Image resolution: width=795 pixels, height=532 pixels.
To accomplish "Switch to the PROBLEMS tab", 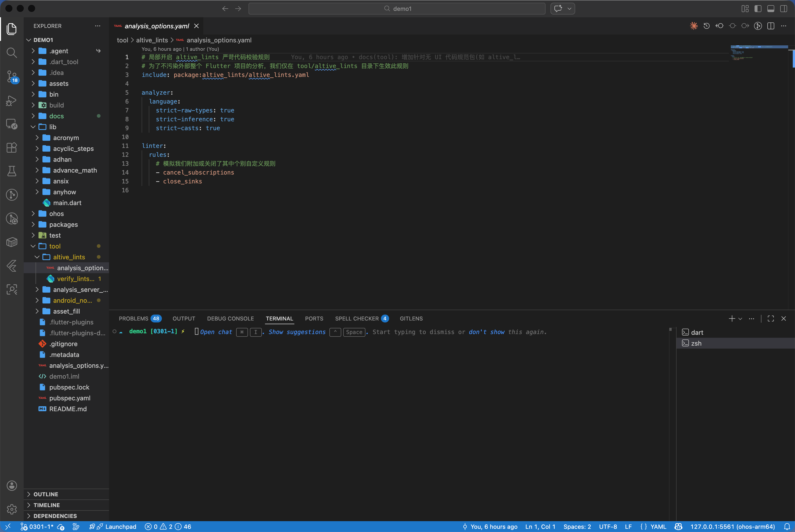I will click(x=140, y=319).
